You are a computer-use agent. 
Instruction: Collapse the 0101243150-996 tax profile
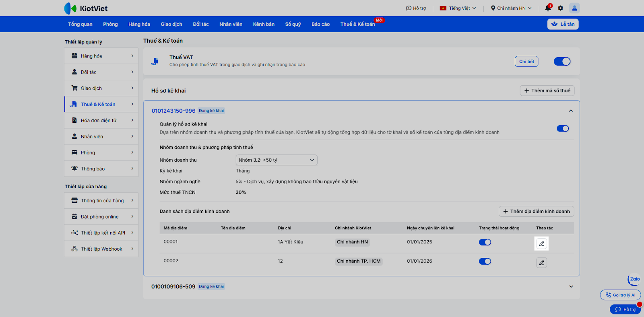(x=571, y=111)
